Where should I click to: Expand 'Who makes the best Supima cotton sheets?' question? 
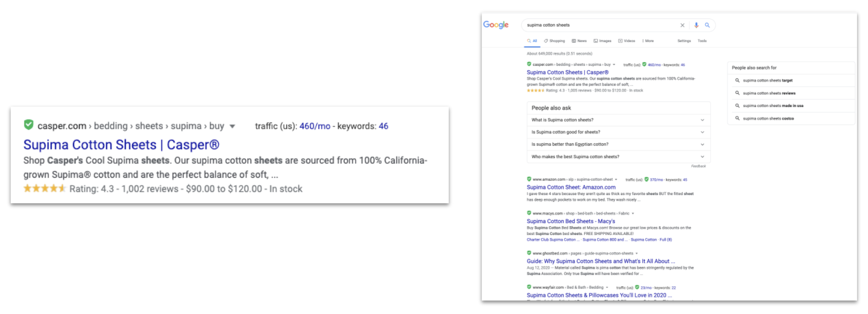tap(619, 156)
